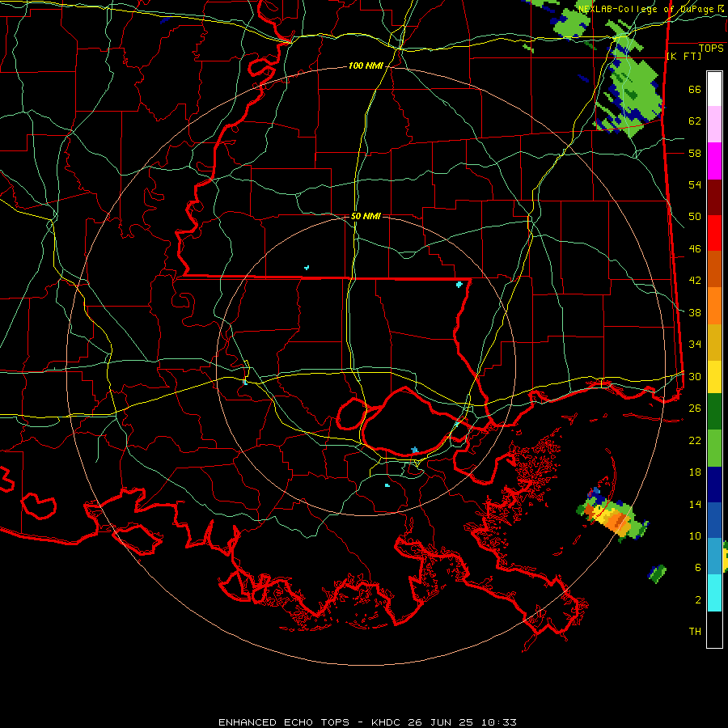
Task: Click the legend value '10'
Action: (x=695, y=536)
